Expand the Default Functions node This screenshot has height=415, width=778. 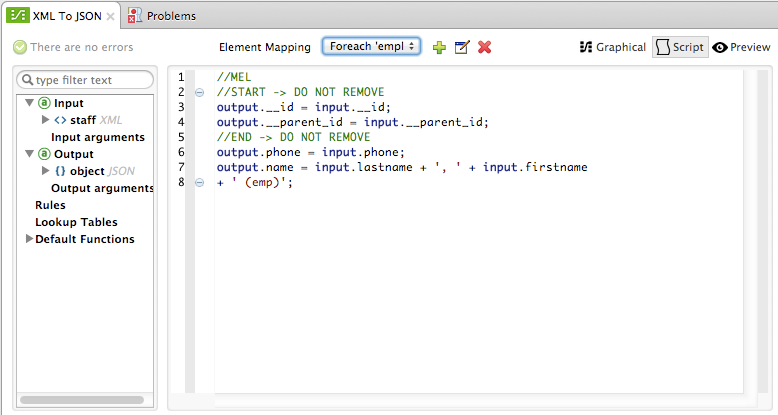29,239
